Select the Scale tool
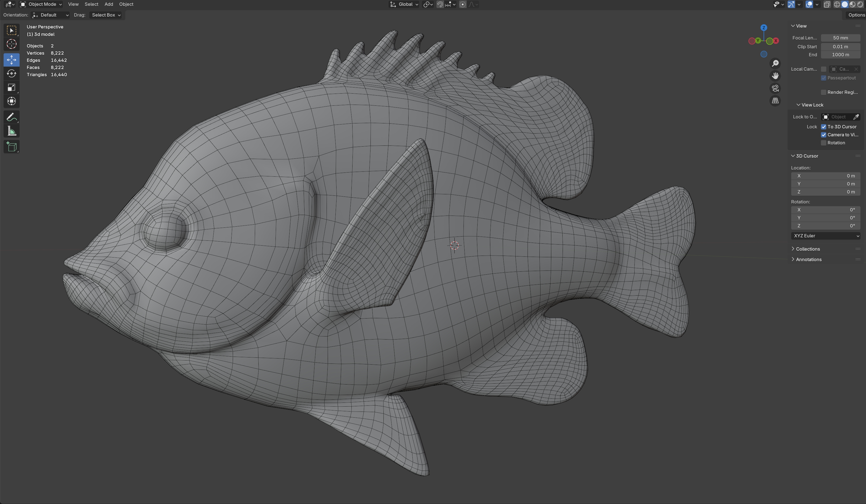Viewport: 866px width, 504px height. click(x=11, y=87)
